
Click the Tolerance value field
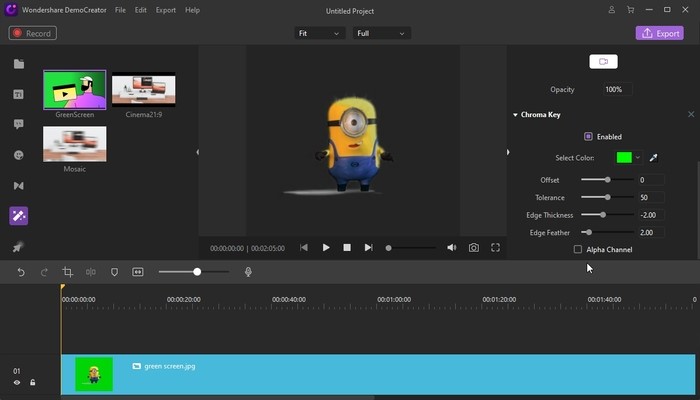click(651, 197)
